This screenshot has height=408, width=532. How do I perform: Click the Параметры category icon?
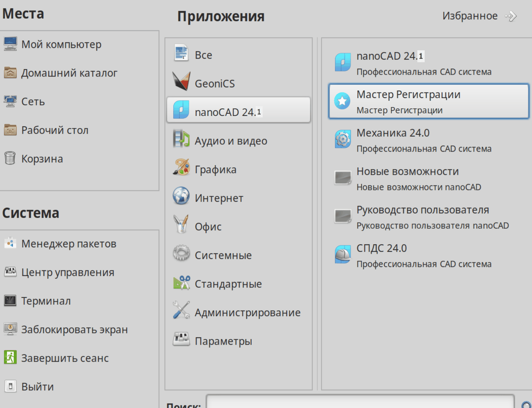[x=181, y=339]
